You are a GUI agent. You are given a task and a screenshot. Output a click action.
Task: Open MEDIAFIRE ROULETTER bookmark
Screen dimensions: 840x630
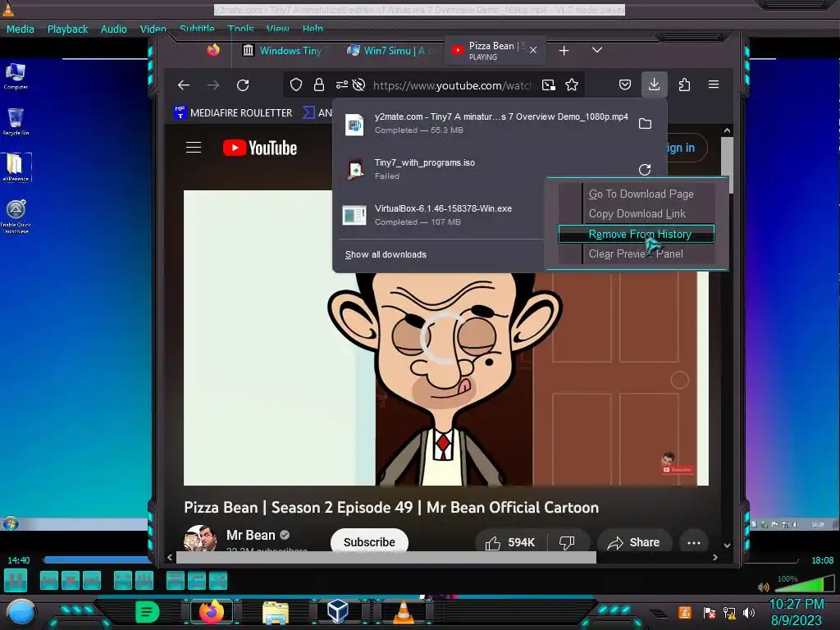click(x=234, y=112)
